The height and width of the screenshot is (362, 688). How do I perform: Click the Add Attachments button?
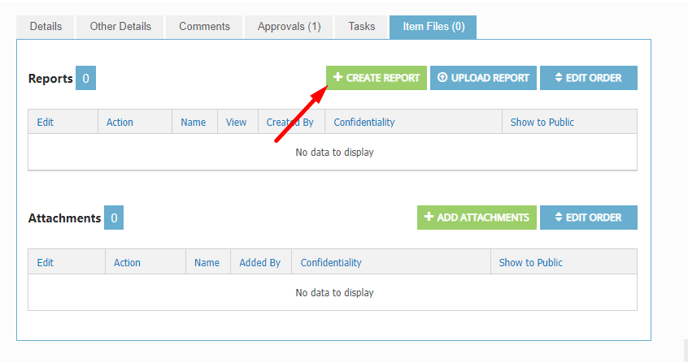(x=477, y=218)
